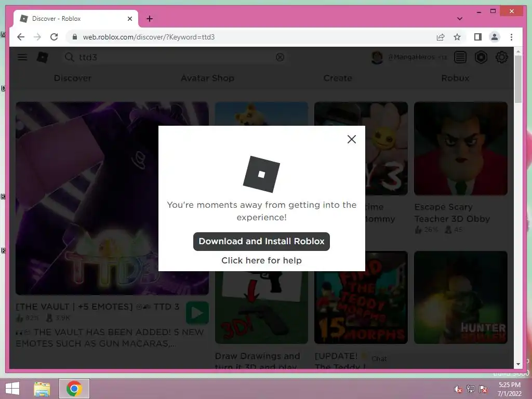Open the @MangaHeros profile avatar
Image resolution: width=532 pixels, height=399 pixels.
tap(377, 57)
